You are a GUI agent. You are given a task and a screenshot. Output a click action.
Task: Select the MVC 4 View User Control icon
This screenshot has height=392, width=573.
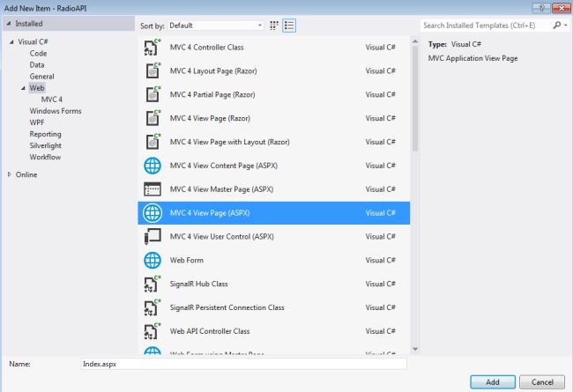click(153, 236)
